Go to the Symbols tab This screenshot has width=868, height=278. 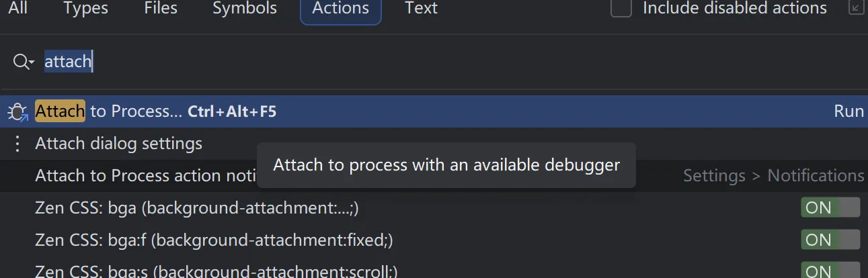tap(245, 9)
